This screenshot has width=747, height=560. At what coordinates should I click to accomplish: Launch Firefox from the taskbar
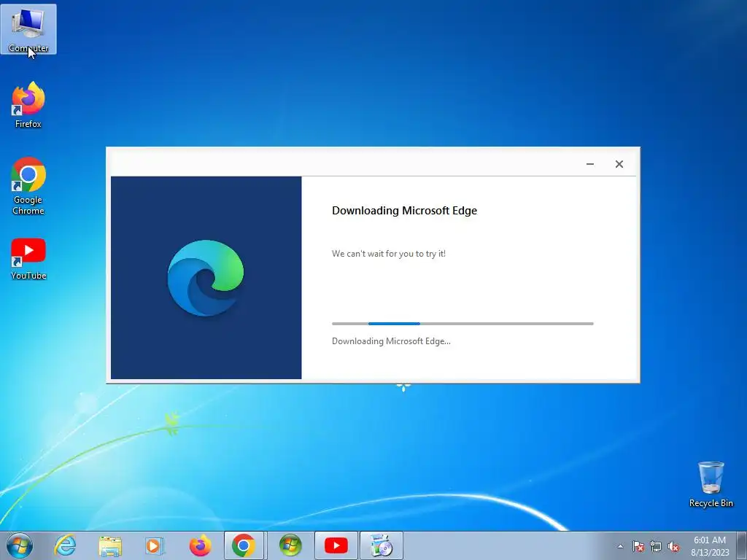click(x=200, y=545)
